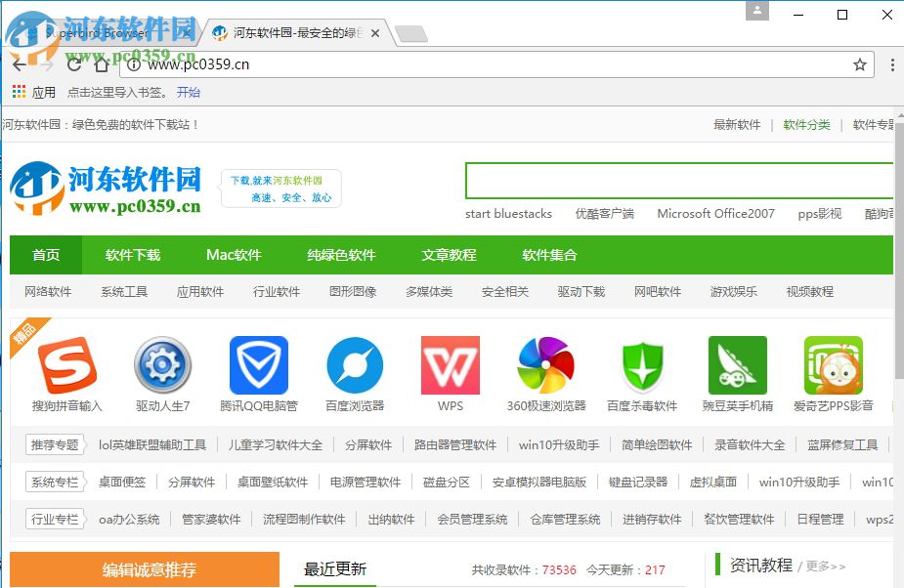Open the 最新软件 top link
The image size is (904, 588).
point(737,124)
